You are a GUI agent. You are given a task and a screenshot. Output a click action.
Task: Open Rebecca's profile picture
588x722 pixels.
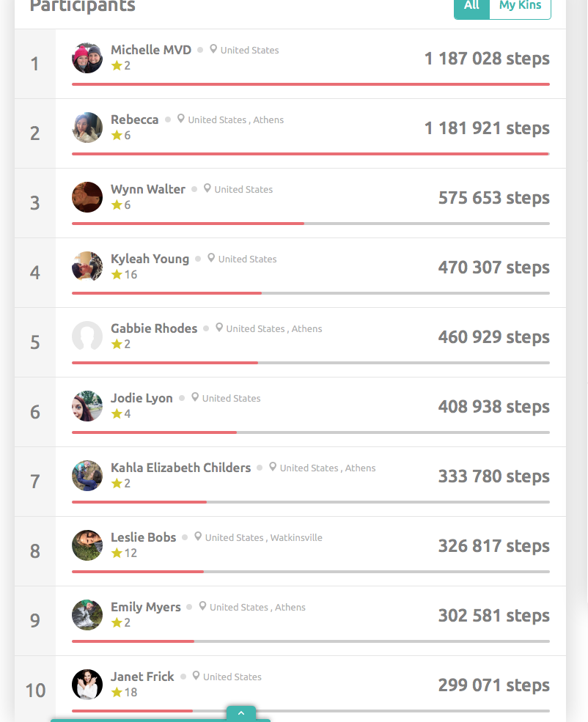(87, 128)
